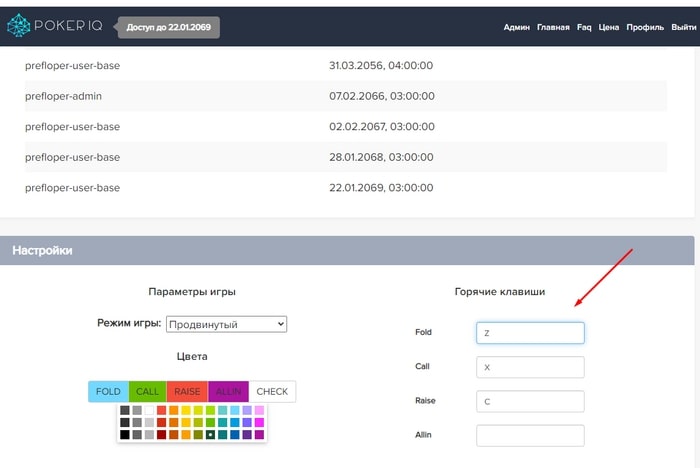This screenshot has width=700, height=468.
Task: Open the Режим игры dropdown
Action: tap(226, 324)
